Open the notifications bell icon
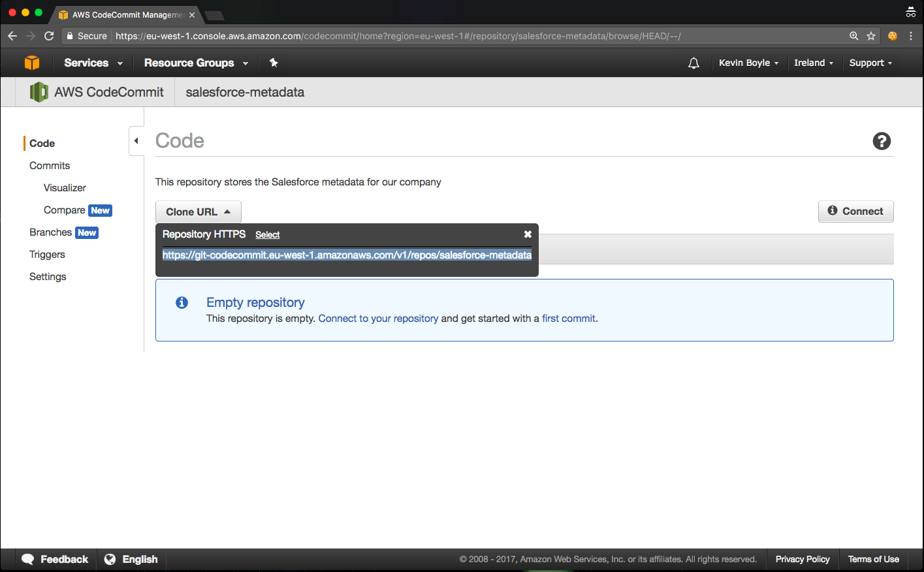 693,63
